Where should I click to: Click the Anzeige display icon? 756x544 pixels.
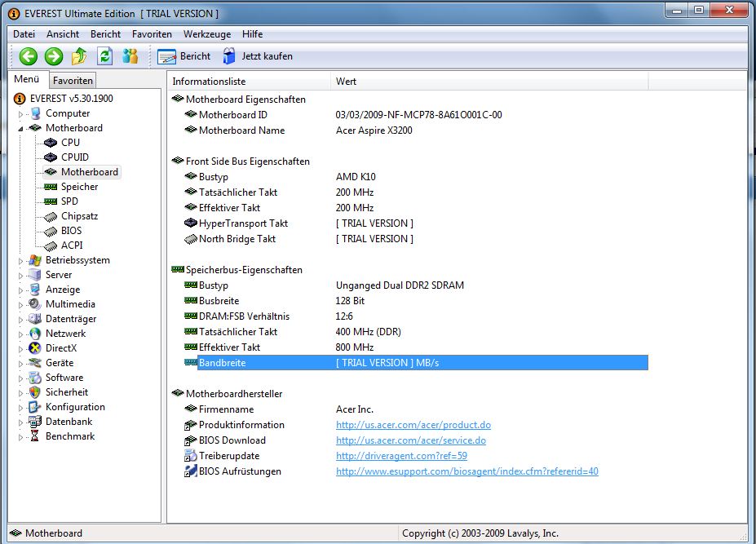click(x=35, y=290)
